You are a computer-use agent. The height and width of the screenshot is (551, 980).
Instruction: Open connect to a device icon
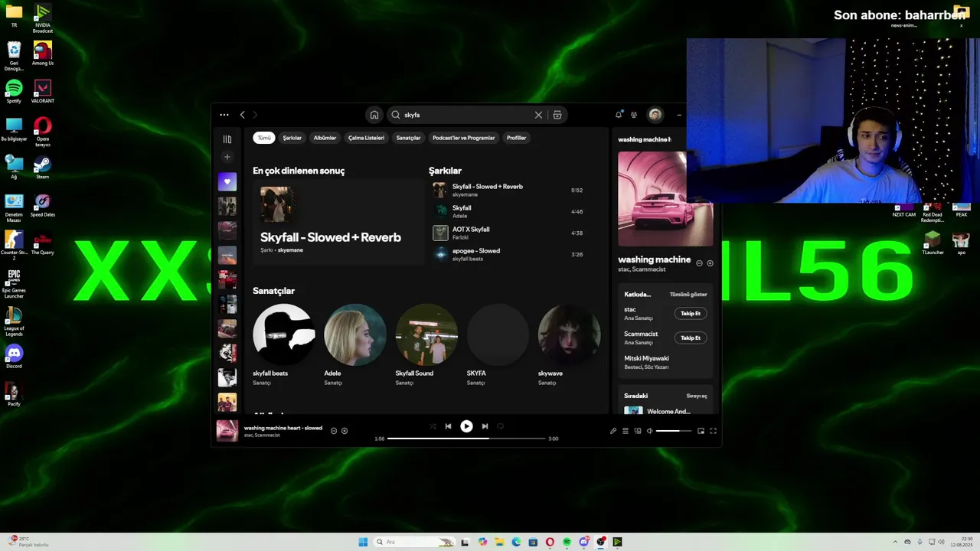pos(637,431)
